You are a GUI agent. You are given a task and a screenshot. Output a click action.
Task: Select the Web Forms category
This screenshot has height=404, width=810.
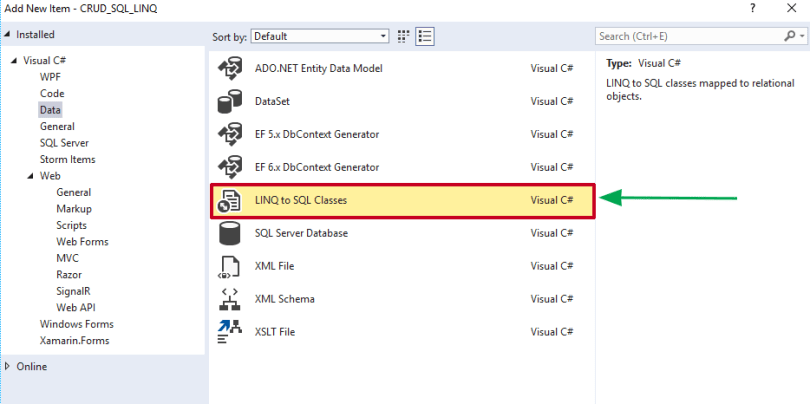click(82, 242)
